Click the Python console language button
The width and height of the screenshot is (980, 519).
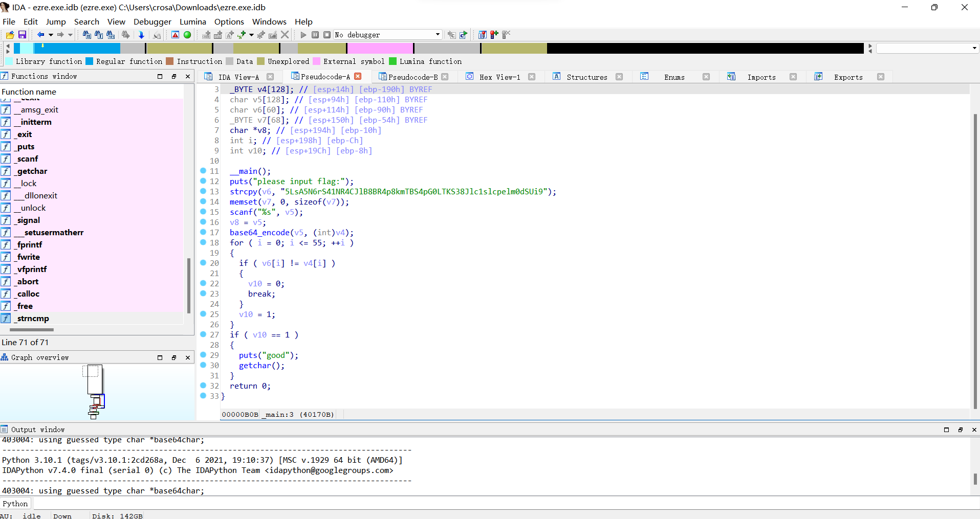point(15,504)
